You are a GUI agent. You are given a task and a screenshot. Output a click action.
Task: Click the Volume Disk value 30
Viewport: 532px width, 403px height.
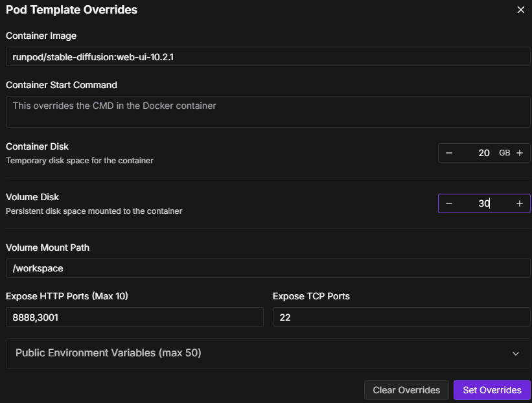[484, 203]
